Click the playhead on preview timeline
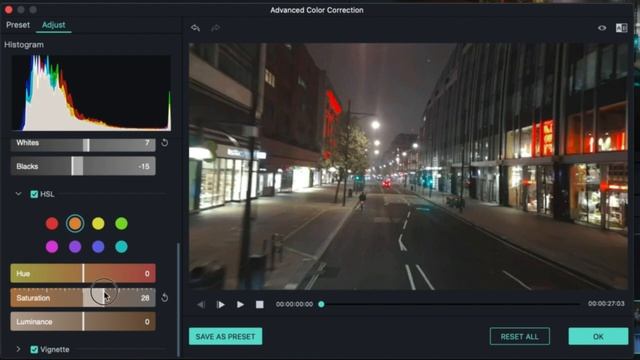The width and height of the screenshot is (640, 360). [321, 304]
